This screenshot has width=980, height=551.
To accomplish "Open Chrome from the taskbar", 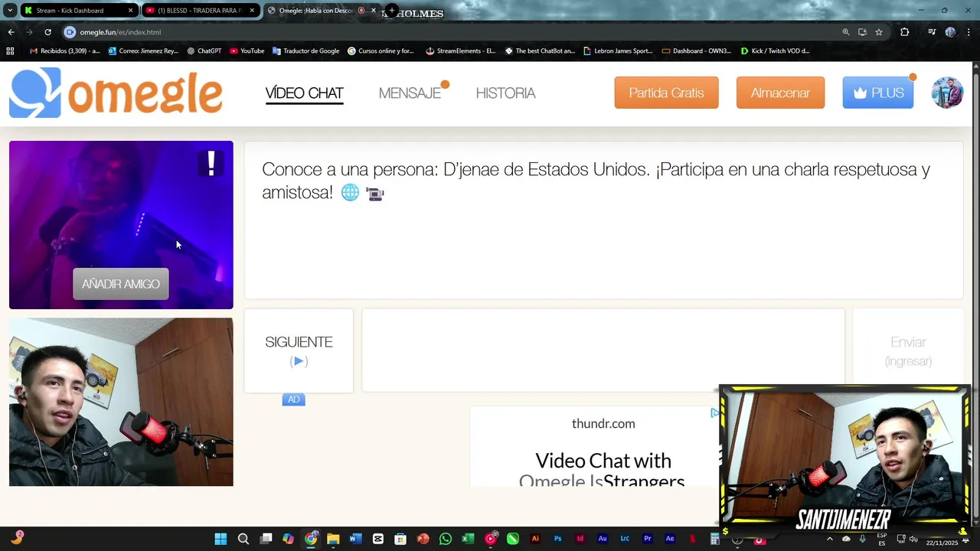I will 311,539.
